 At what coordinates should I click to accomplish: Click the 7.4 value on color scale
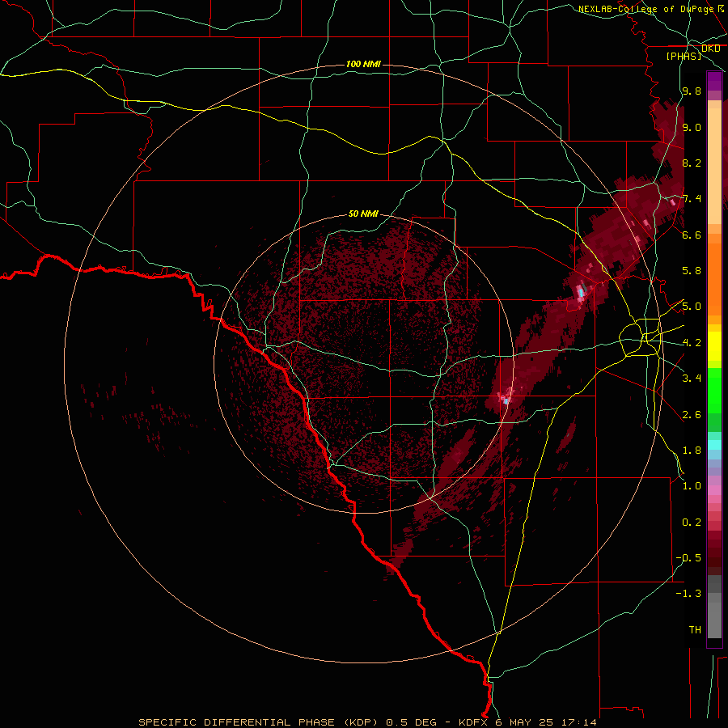coord(692,199)
